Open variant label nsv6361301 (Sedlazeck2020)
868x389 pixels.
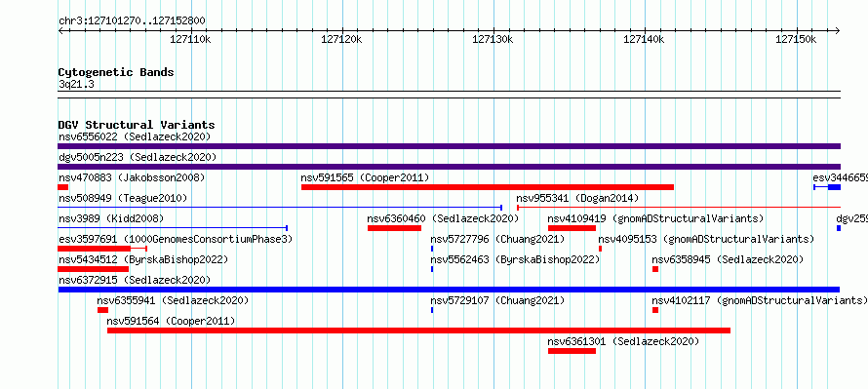(623, 341)
